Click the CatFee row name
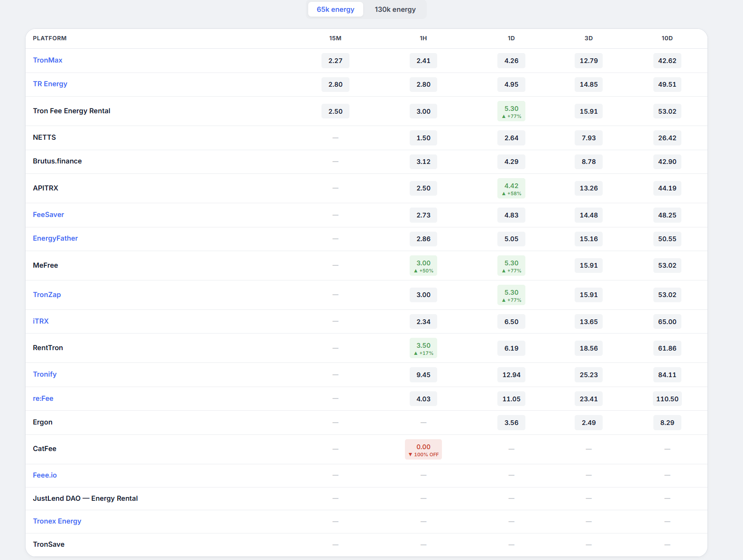The width and height of the screenshot is (743, 560). click(45, 449)
